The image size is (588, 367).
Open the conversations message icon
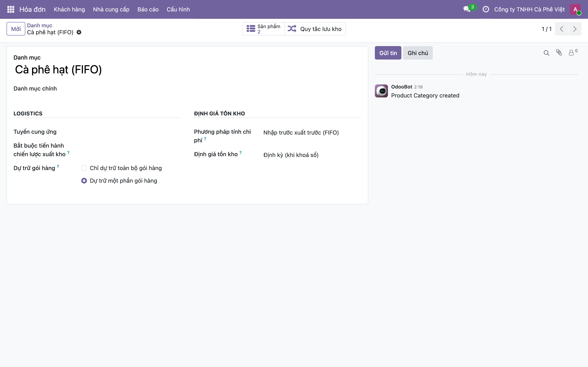point(467,9)
